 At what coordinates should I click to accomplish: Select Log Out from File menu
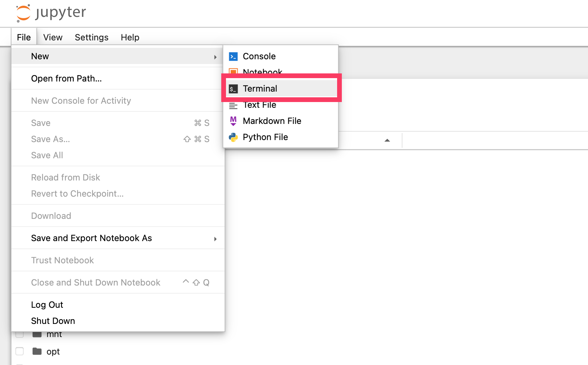[x=47, y=305]
